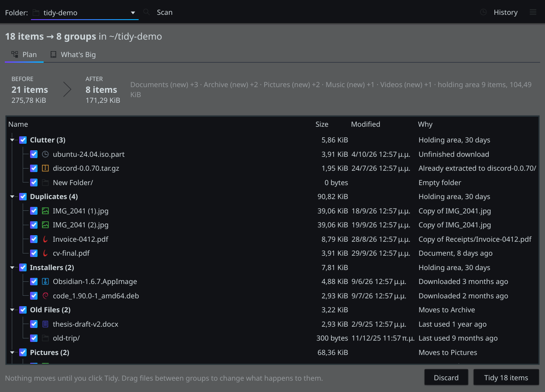Uncheck the New Folder/ checkbox
Screen dimensions: 545x392
coord(34,182)
